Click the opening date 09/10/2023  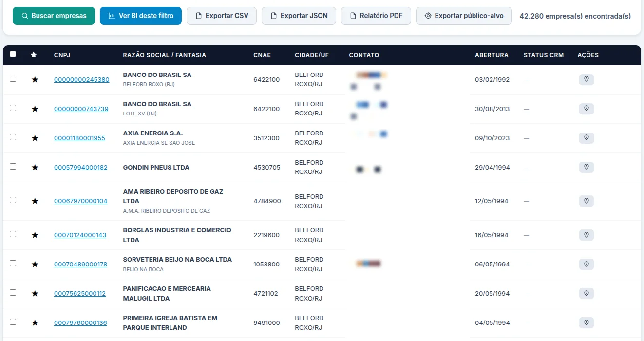coord(492,138)
